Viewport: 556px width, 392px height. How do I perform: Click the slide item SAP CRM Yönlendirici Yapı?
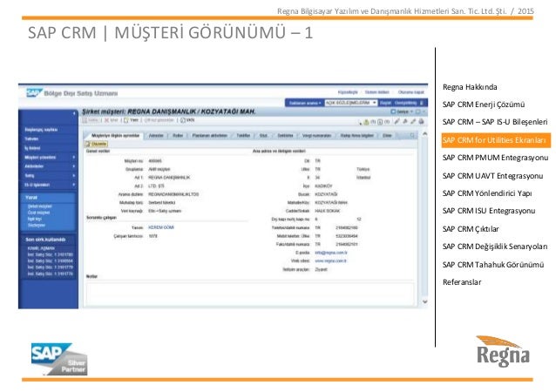[487, 193]
